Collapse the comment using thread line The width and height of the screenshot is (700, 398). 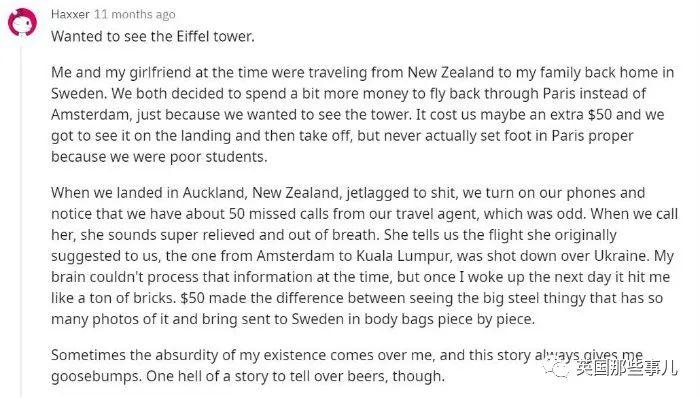[x=21, y=221]
